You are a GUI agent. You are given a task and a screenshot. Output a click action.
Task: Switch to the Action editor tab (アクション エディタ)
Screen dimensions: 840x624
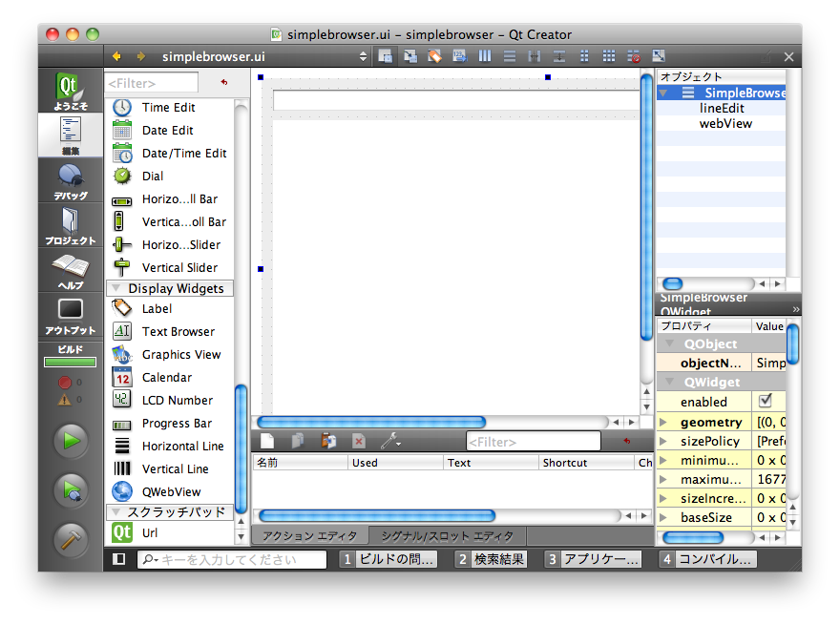(x=309, y=536)
